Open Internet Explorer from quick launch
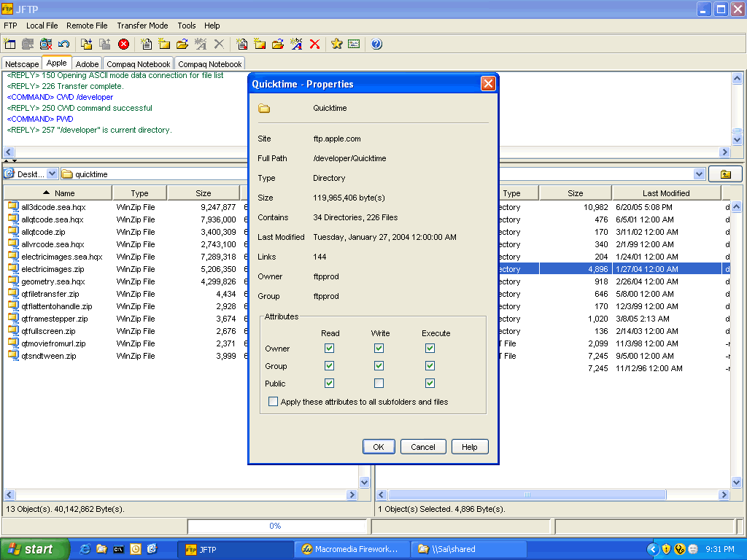747x560 pixels. (x=85, y=549)
